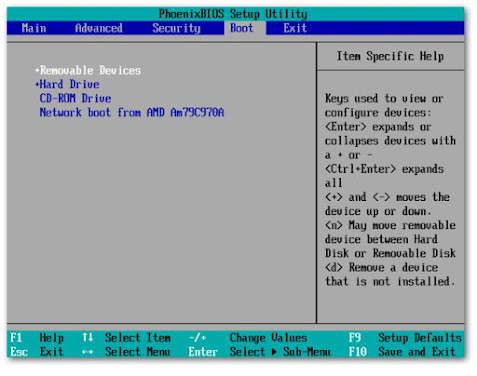The height and width of the screenshot is (376, 477).
Task: Click the '<n> May move removable' help line
Action: coord(390,225)
